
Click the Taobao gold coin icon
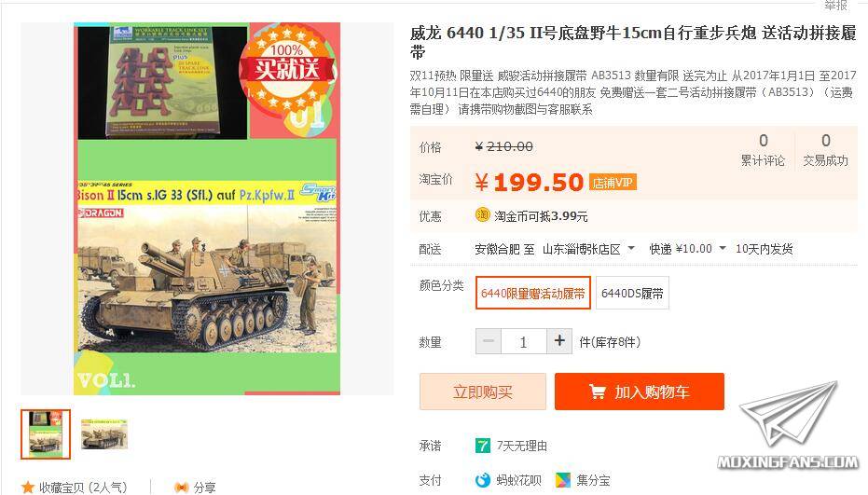[483, 214]
